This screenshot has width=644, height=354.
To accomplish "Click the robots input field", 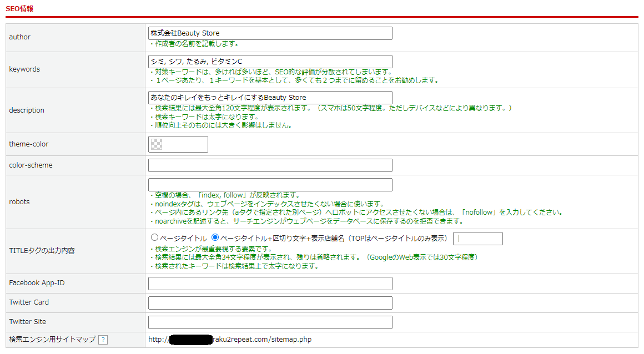I will (270, 185).
